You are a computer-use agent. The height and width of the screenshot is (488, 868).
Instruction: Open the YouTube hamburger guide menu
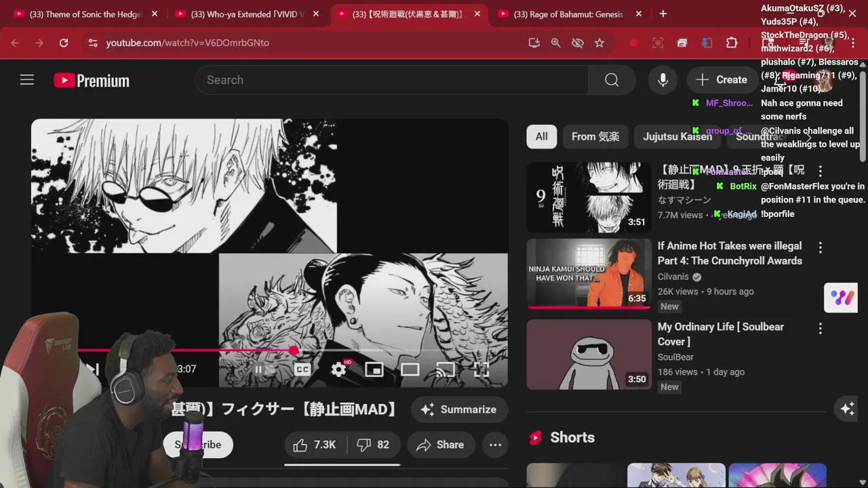click(x=27, y=80)
